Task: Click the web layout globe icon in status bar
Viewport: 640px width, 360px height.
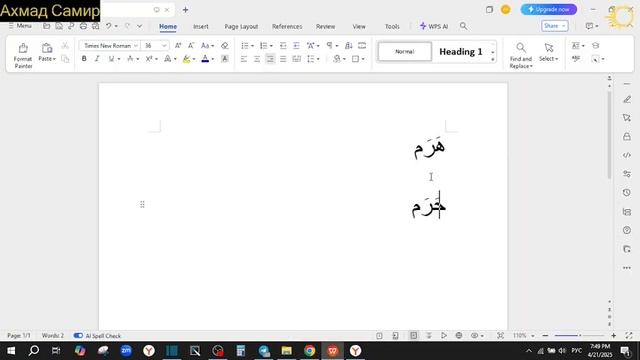Action: 459,336
